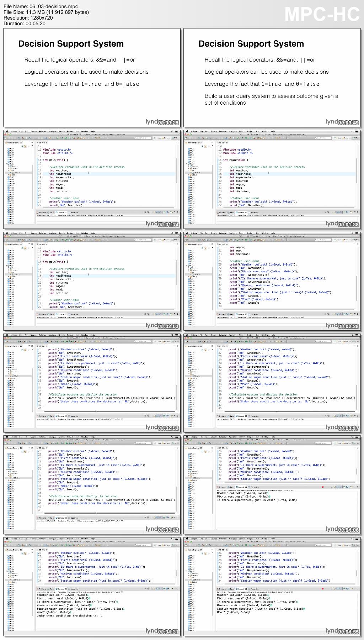
Task: Choose the code frame stamped 00:02:52
Action: pyautogui.click(x=92, y=383)
